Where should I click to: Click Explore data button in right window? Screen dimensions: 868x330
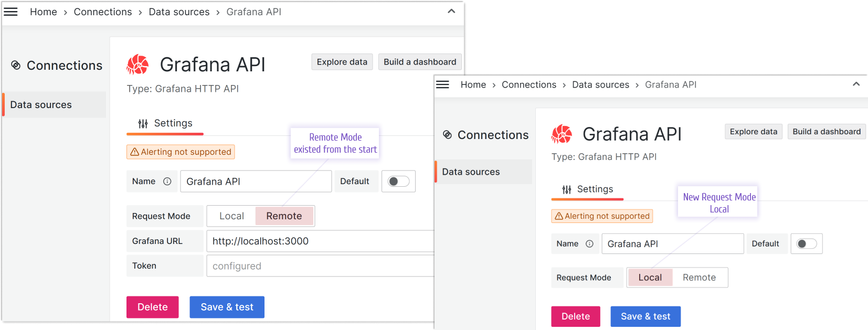tap(754, 132)
